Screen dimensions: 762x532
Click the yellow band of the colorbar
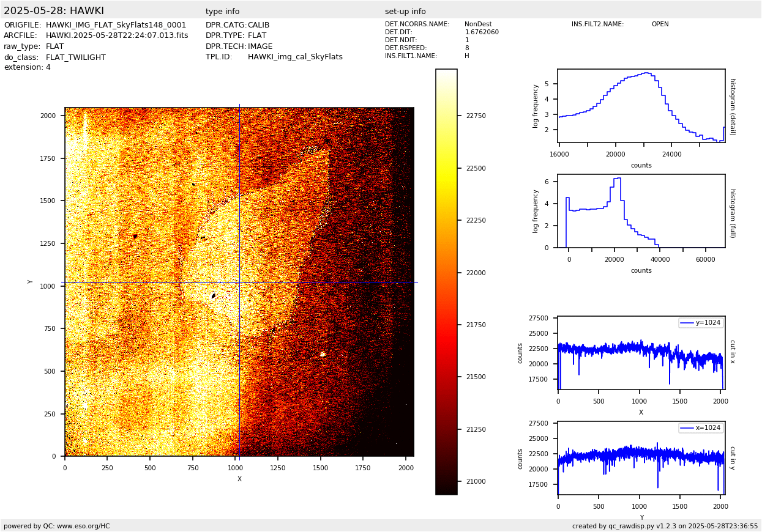point(446,177)
